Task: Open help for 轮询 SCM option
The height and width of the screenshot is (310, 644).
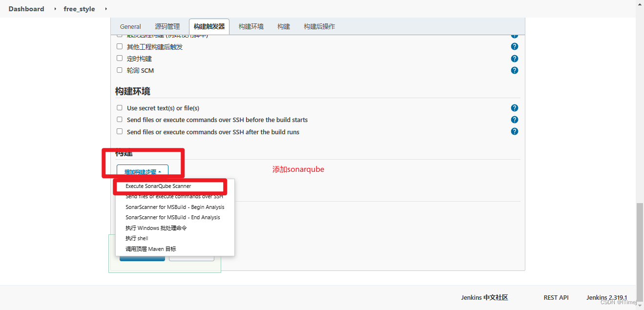Action: [514, 70]
